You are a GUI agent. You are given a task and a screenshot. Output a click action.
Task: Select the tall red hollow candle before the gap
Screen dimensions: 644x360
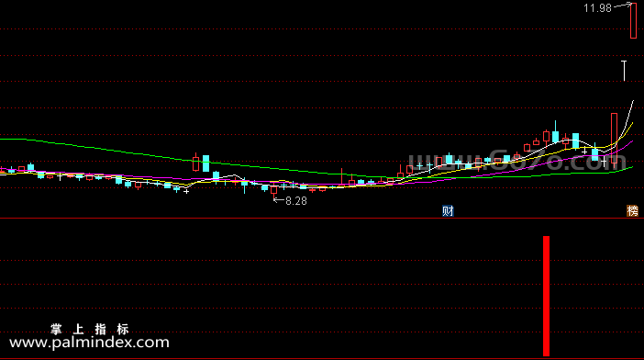click(x=614, y=138)
